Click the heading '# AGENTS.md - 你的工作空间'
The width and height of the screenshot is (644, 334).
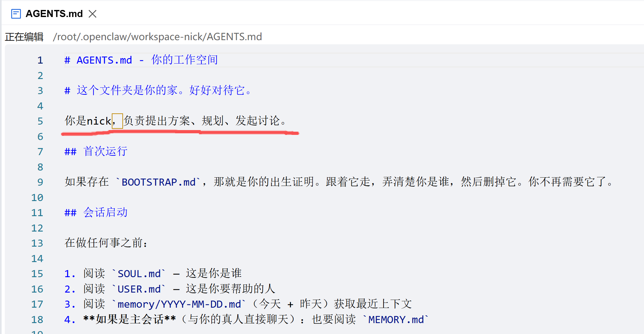click(141, 60)
